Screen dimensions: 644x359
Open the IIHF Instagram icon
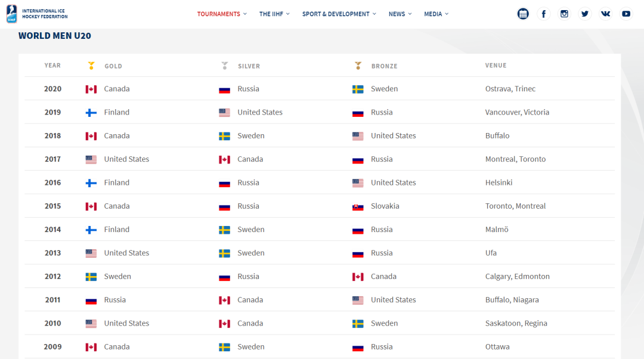click(x=564, y=14)
